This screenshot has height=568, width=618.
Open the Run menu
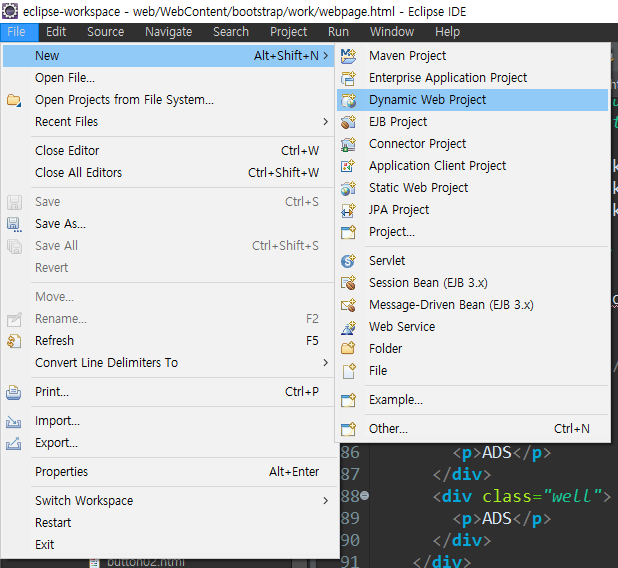point(338,32)
